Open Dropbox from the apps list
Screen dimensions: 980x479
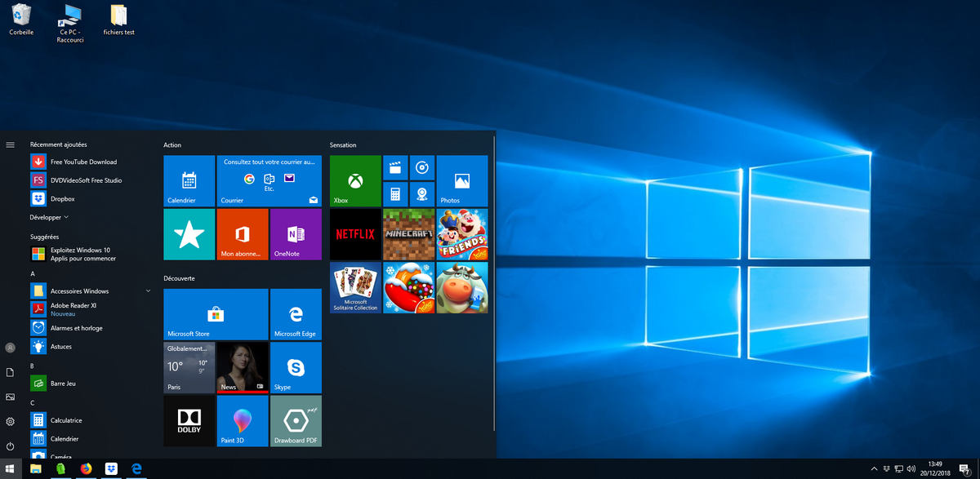click(62, 198)
